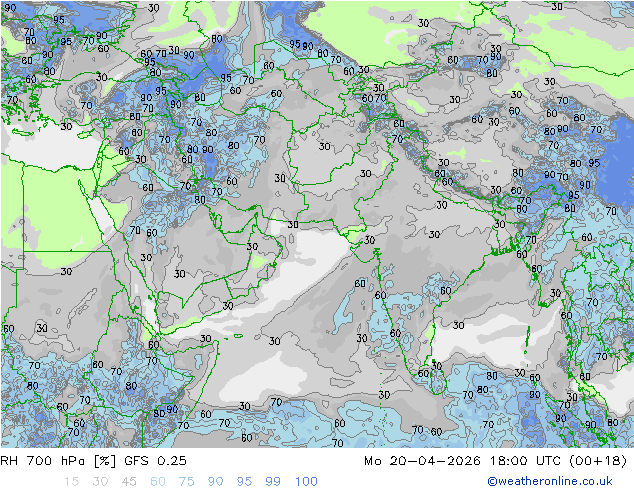The image size is (634, 490).
Task: Select the legend value 75
Action: [187, 482]
